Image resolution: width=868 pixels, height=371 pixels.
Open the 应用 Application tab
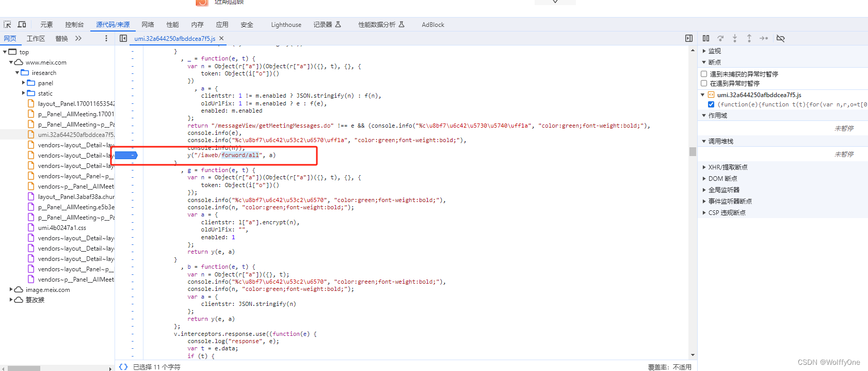pos(222,25)
